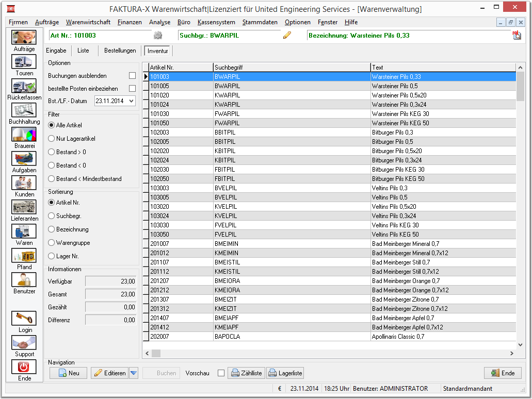This screenshot has height=399, width=532.
Task: Click the vertical scrollbar down arrow
Action: [521, 345]
